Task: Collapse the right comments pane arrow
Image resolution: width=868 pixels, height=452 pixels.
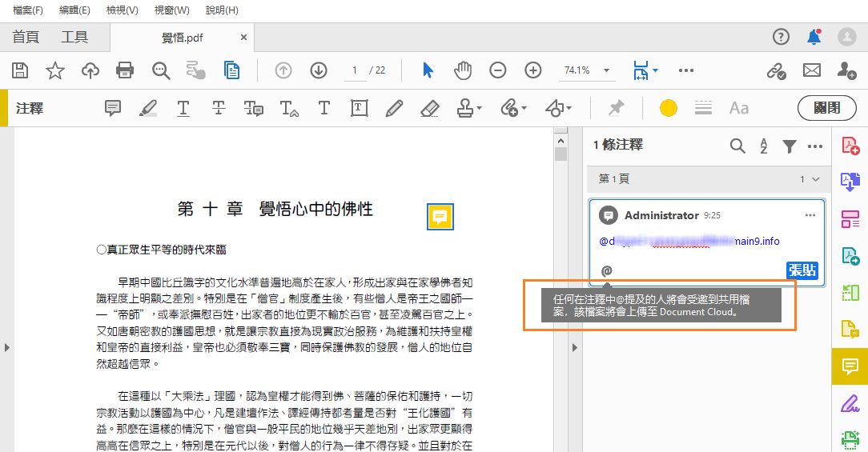Action: pos(575,347)
